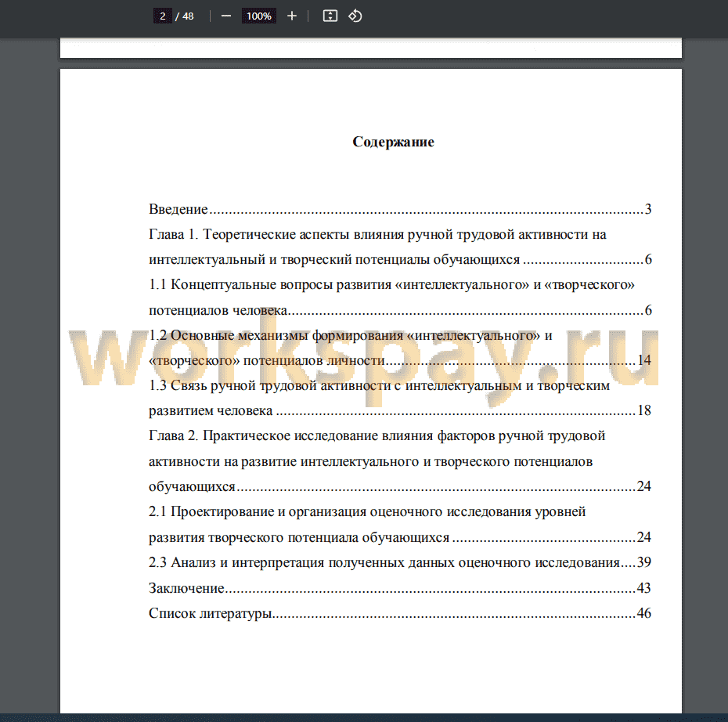Click page number 39 in contents

pos(644,562)
